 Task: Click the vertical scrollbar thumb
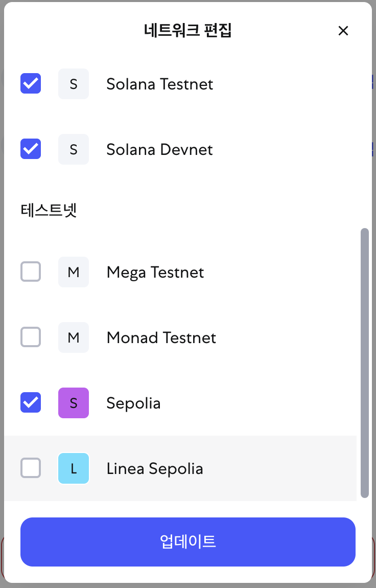[x=364, y=363]
